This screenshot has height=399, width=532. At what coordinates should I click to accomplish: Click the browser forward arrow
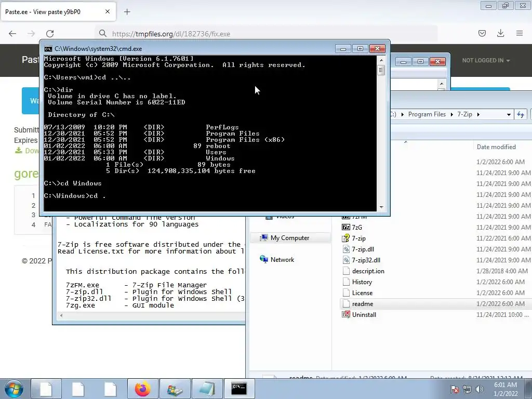[31, 33]
